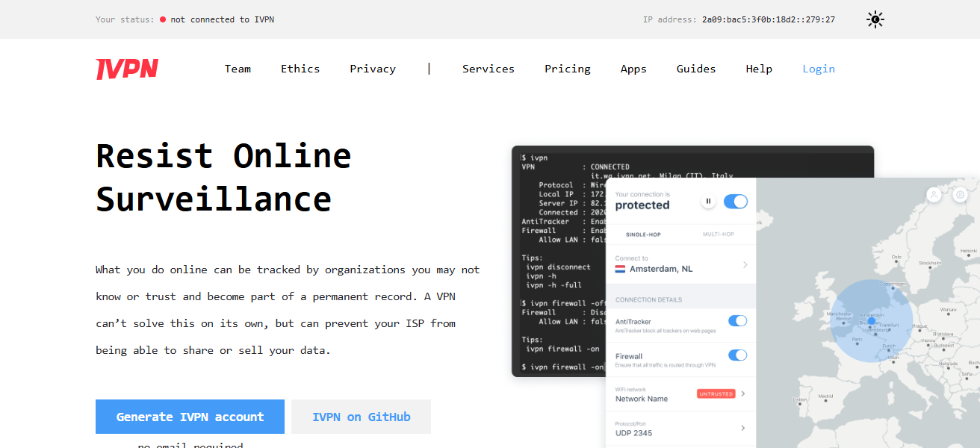The width and height of the screenshot is (980, 448).
Task: Click the CONNECTION DETAILS label
Action: (x=648, y=299)
